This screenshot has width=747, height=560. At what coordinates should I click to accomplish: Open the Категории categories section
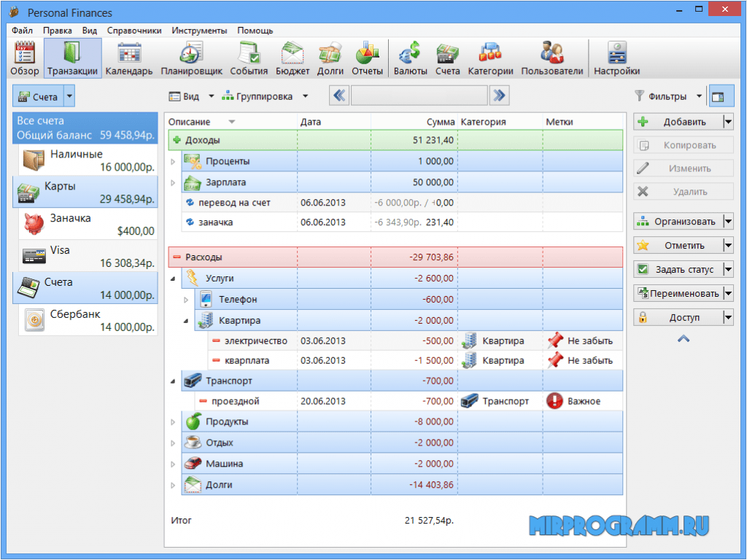tap(490, 58)
